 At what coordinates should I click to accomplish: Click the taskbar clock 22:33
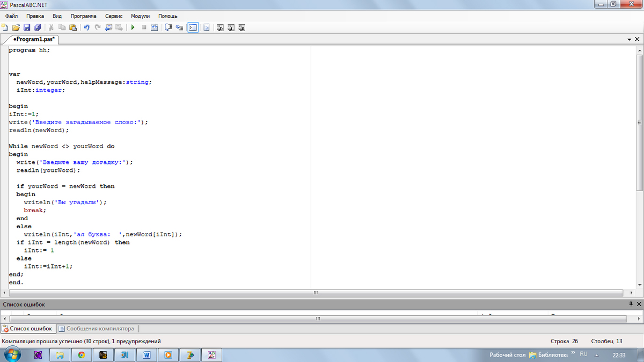(619, 355)
